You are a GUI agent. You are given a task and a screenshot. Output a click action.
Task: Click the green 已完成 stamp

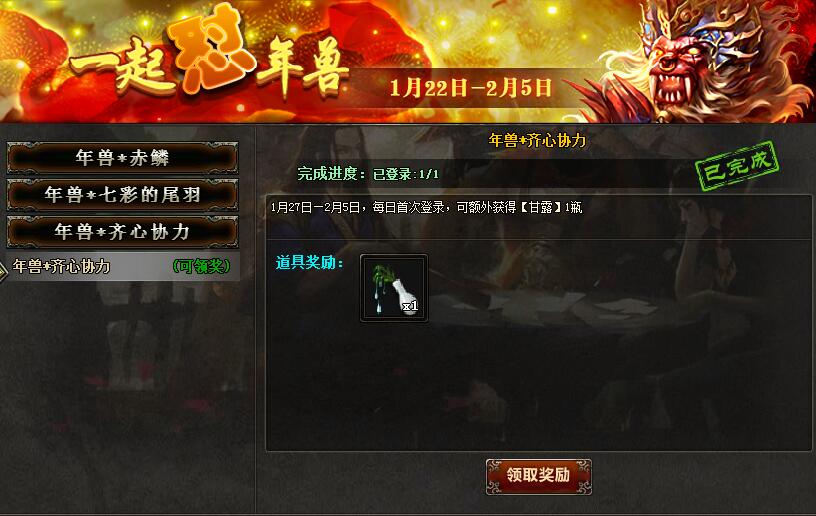pos(737,166)
